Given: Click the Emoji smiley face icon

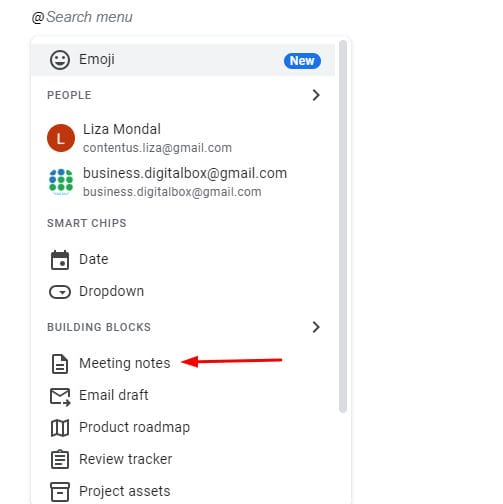Looking at the screenshot, I should 60,60.
